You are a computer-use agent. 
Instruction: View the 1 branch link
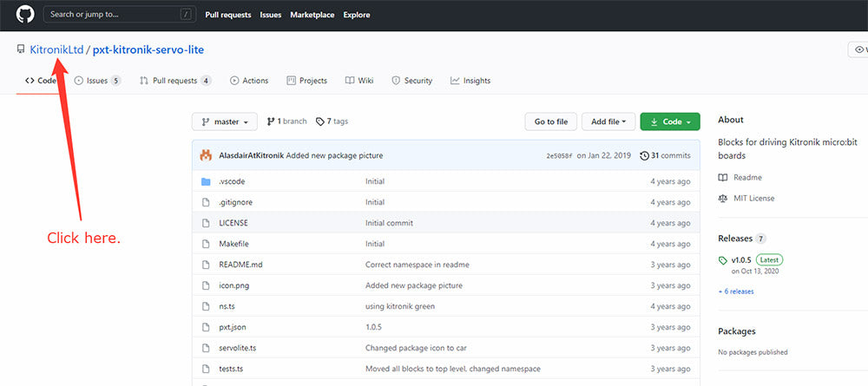click(286, 121)
